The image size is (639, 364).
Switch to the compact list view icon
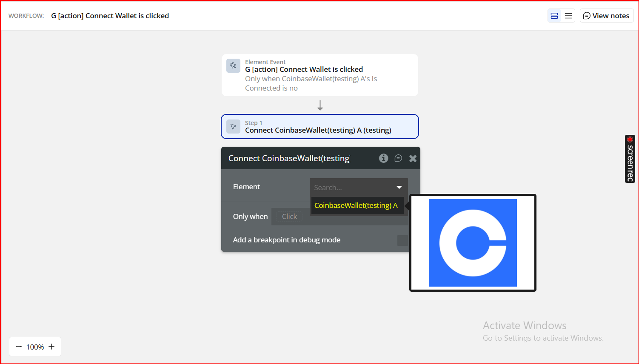(568, 16)
